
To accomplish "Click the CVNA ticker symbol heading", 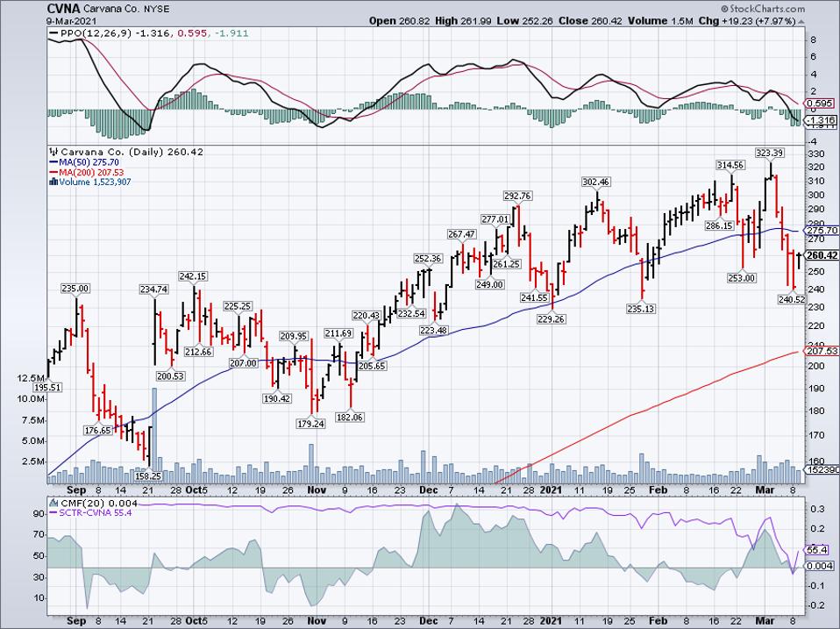I will (64, 9).
